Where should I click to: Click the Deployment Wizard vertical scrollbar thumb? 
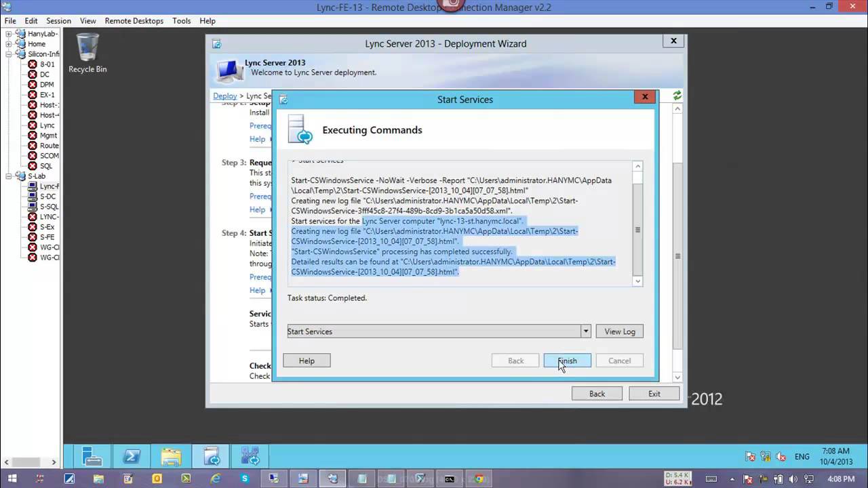tap(677, 256)
